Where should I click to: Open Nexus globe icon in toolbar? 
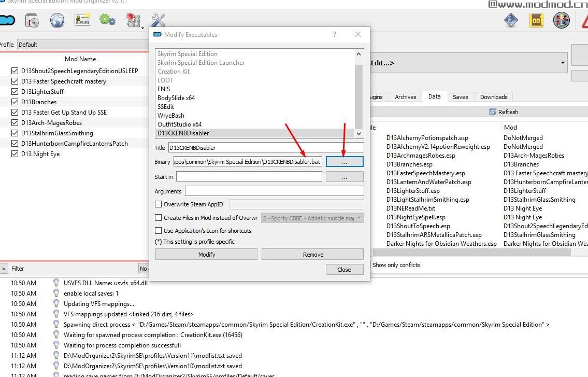[57, 20]
